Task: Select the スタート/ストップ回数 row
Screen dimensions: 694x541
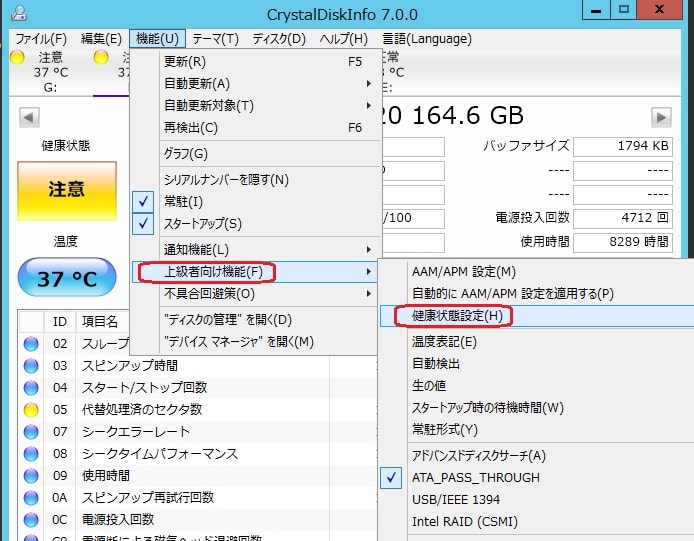Action: tap(198, 388)
